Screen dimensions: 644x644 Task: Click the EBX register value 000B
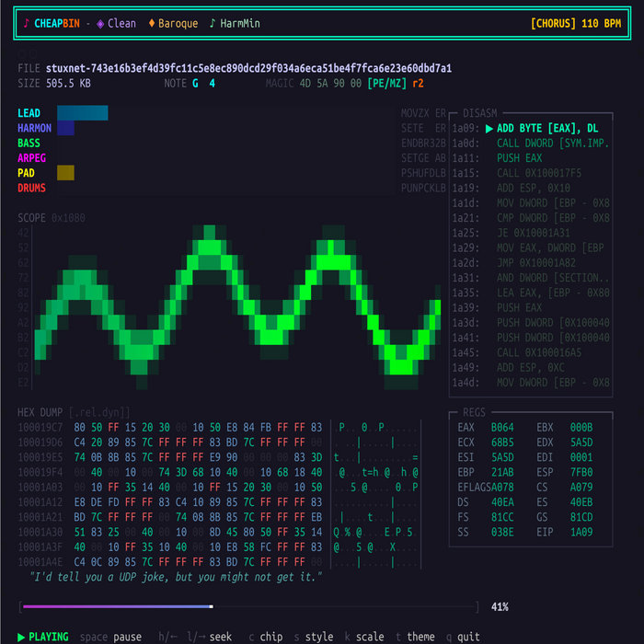pos(581,428)
